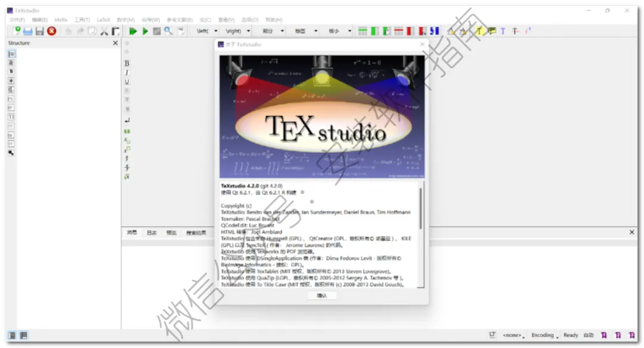Paste from clipboard icon
Image resolution: width=644 pixels, height=348 pixels.
point(116,31)
